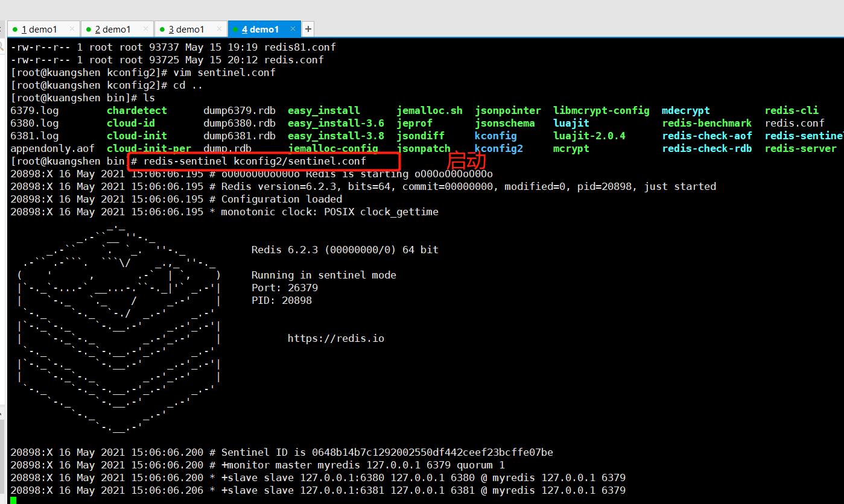
Task: Click '+monitor master myredis' log line
Action: click(x=258, y=465)
